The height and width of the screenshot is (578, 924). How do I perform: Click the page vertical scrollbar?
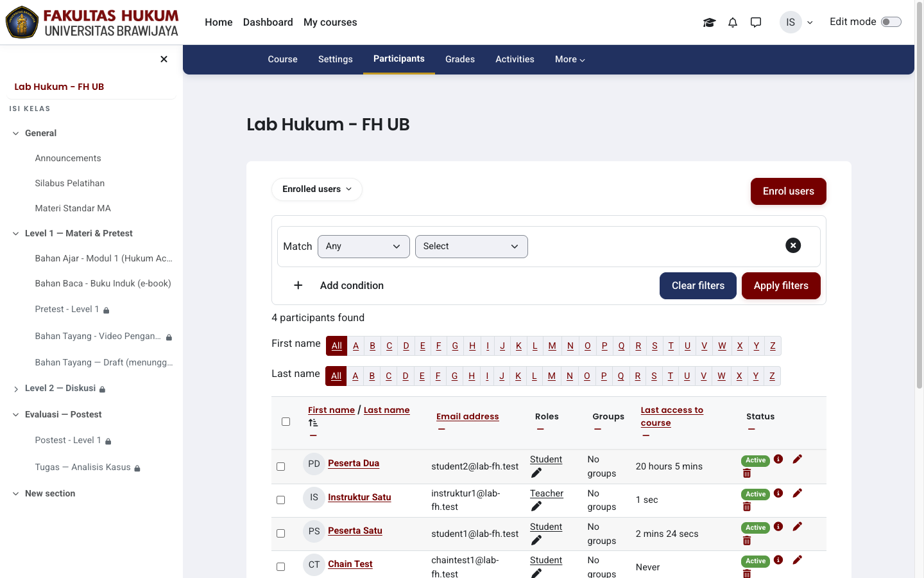920,196
